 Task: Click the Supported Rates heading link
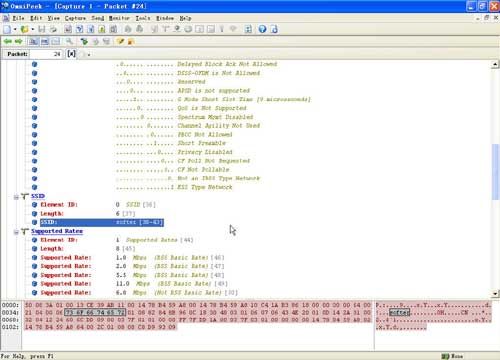[57, 231]
